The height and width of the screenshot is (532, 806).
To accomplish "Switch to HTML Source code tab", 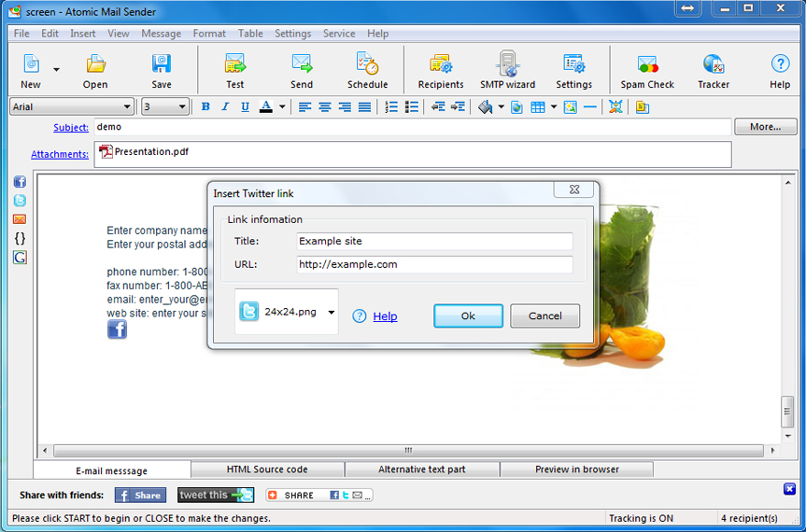I will pyautogui.click(x=267, y=469).
